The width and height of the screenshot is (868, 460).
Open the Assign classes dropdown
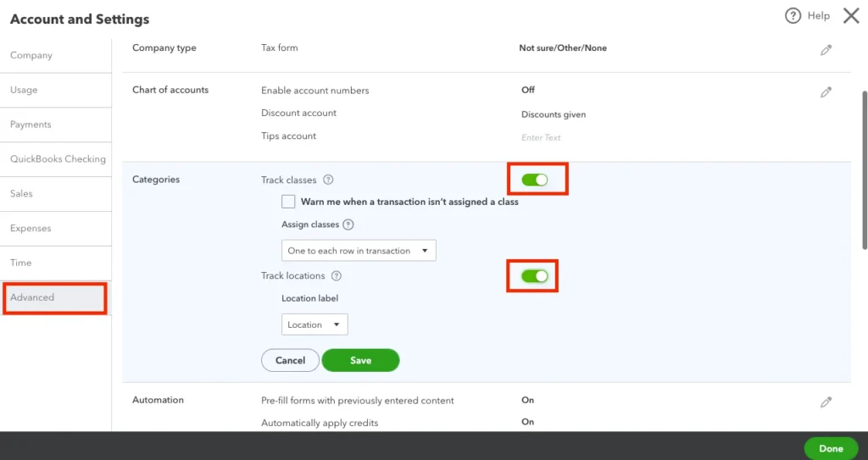coord(359,251)
